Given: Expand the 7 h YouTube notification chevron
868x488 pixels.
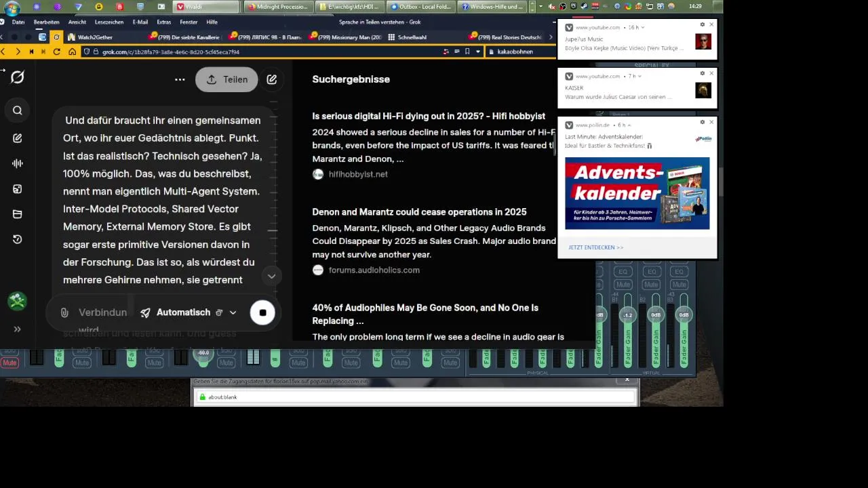Looking at the screenshot, I should (x=640, y=76).
